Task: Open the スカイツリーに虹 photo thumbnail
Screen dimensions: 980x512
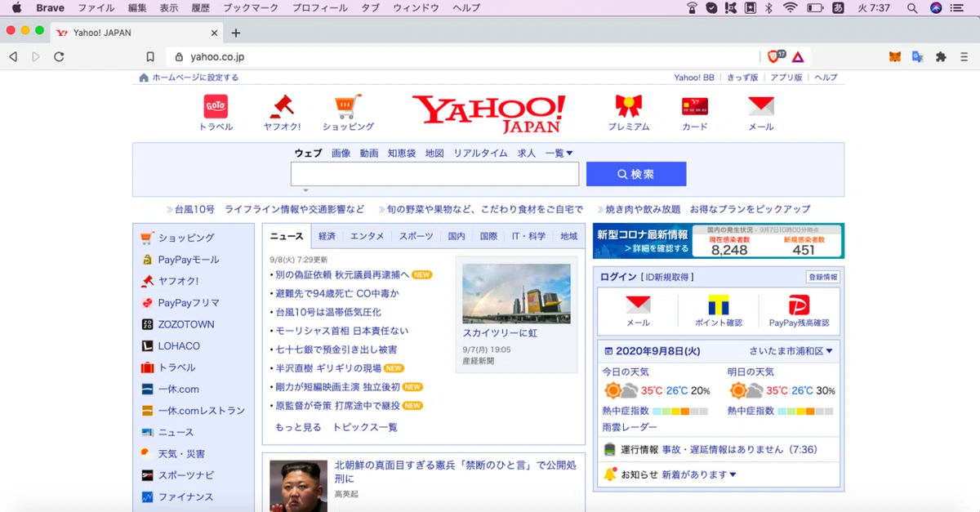Action: click(x=516, y=293)
